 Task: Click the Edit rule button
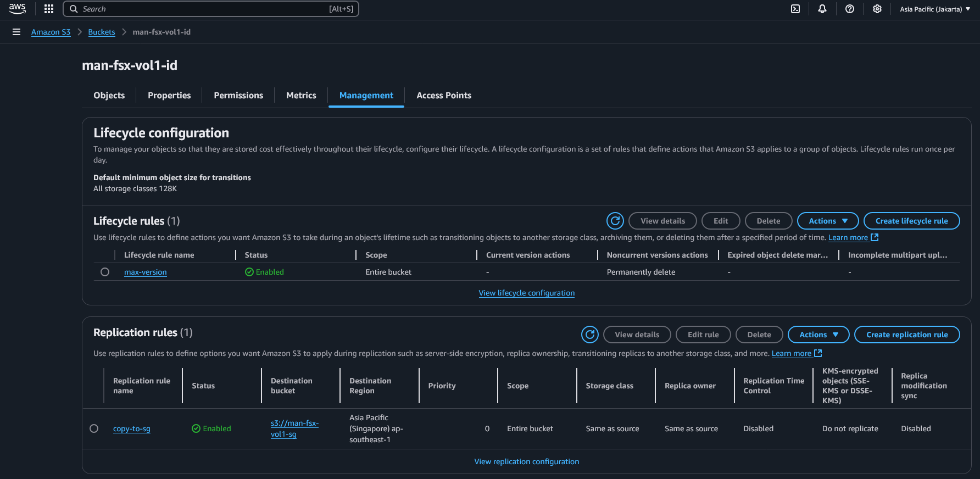[703, 335]
